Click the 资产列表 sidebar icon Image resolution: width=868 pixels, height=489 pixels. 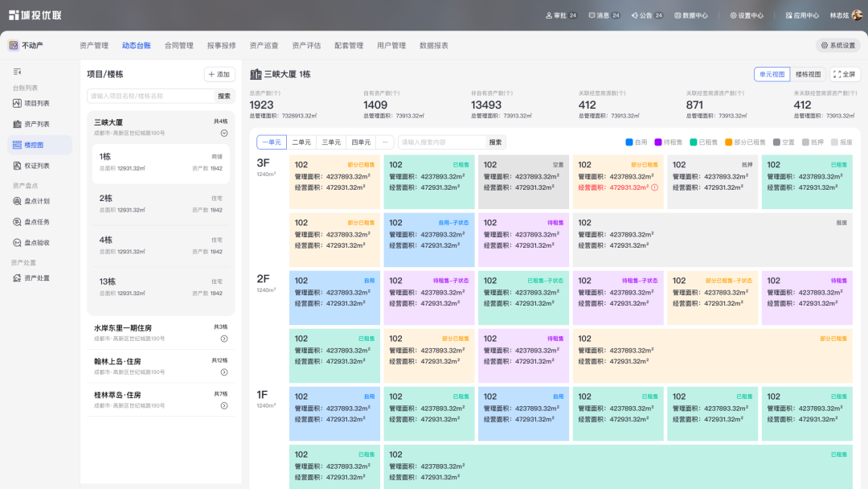tap(18, 124)
